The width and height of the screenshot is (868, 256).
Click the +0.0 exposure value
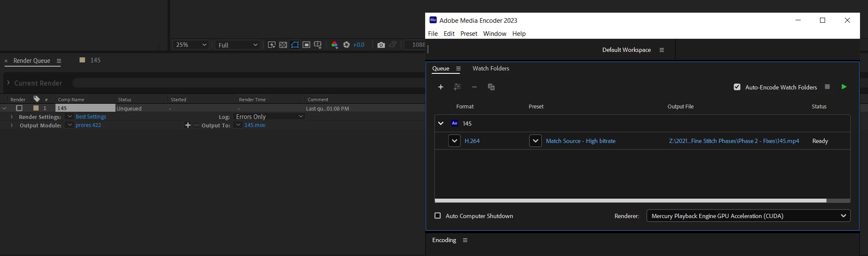coord(359,45)
